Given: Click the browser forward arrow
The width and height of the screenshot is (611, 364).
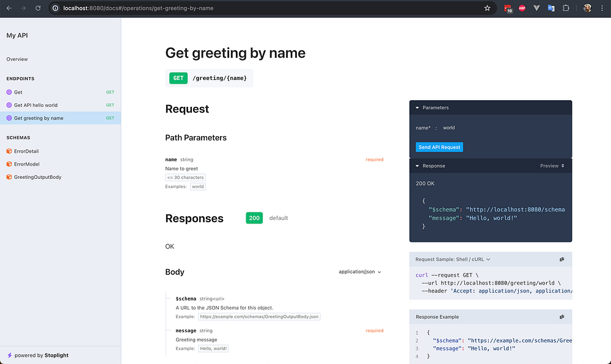Looking at the screenshot, I should click(23, 8).
